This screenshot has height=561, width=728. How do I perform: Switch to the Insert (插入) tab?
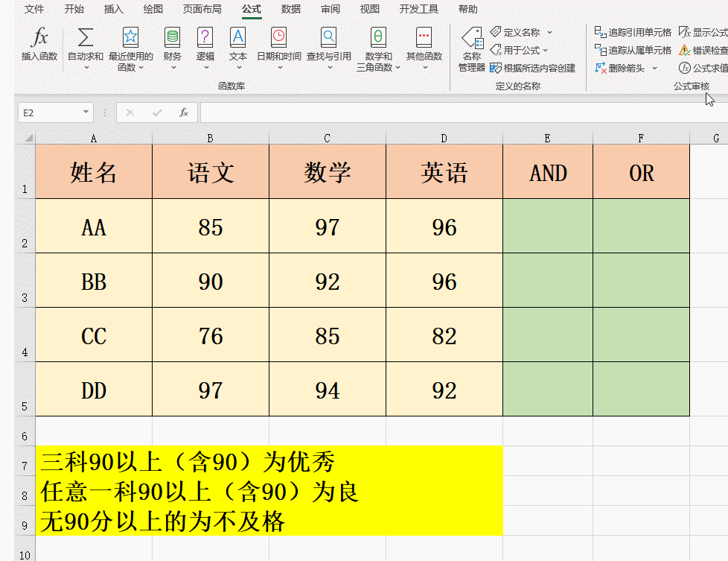tap(113, 9)
